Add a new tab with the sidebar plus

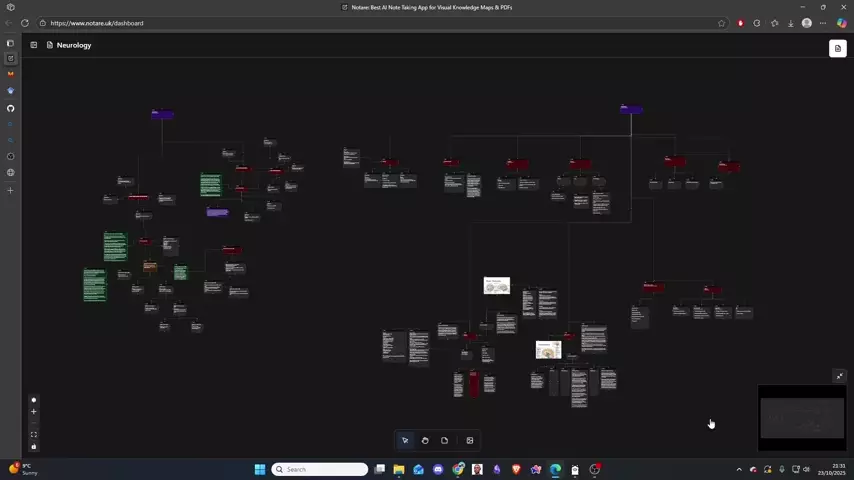11,190
